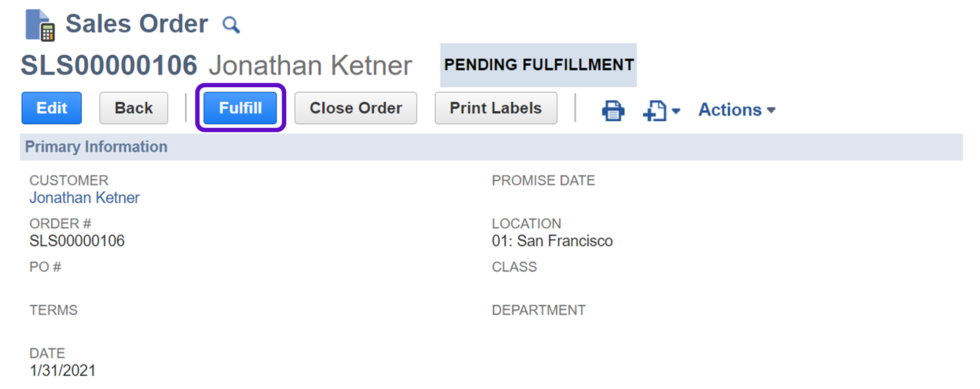The width and height of the screenshot is (980, 389).
Task: Click the Sales Order page title
Action: pos(136,24)
